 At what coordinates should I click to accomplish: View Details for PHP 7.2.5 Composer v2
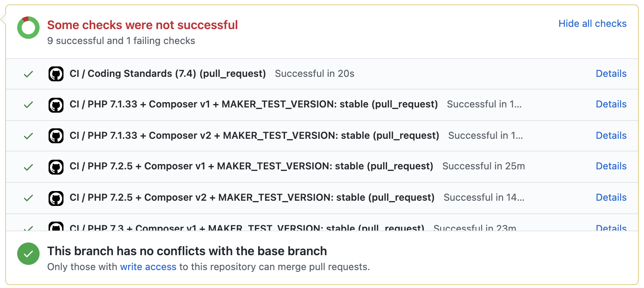[611, 197]
